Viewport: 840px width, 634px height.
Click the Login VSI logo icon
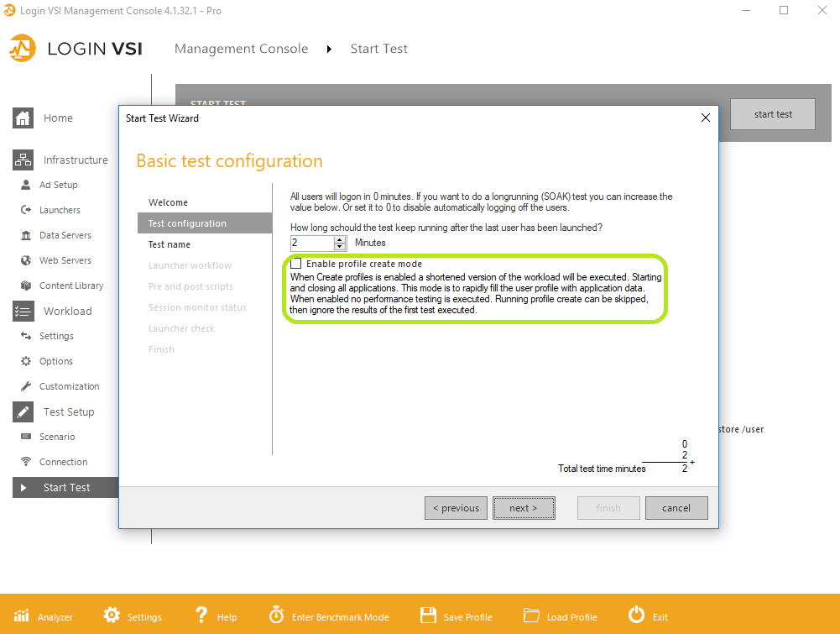[x=23, y=48]
